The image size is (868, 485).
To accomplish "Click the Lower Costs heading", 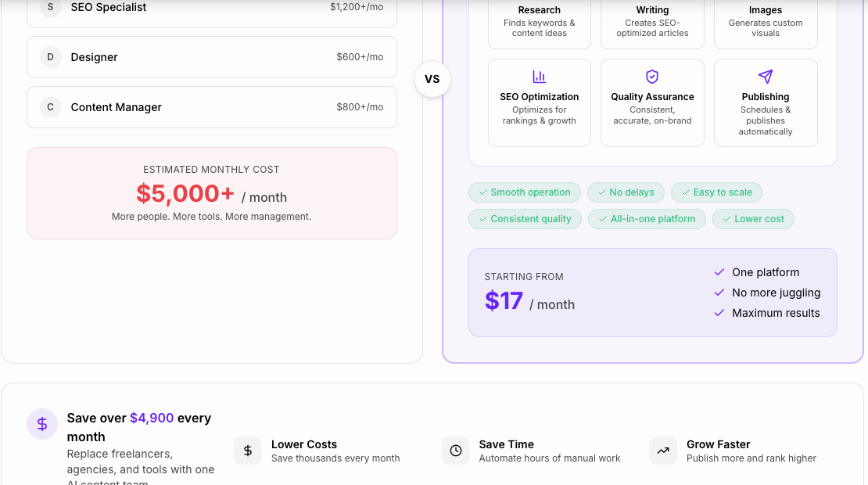I will 304,444.
